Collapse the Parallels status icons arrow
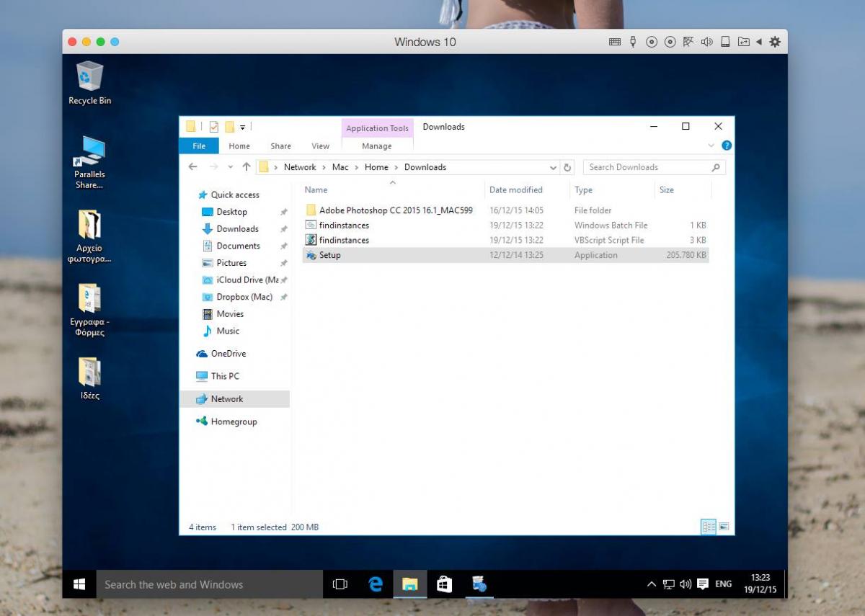 pos(759,42)
